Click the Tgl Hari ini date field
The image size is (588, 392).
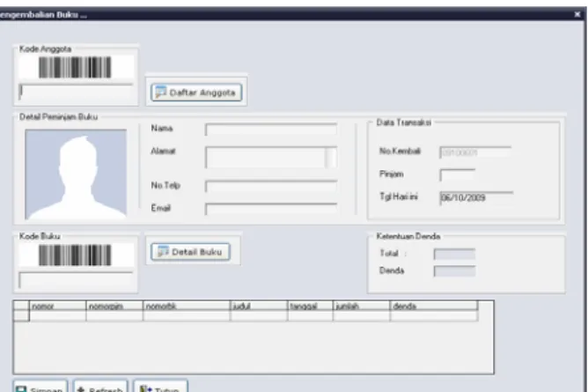point(476,197)
